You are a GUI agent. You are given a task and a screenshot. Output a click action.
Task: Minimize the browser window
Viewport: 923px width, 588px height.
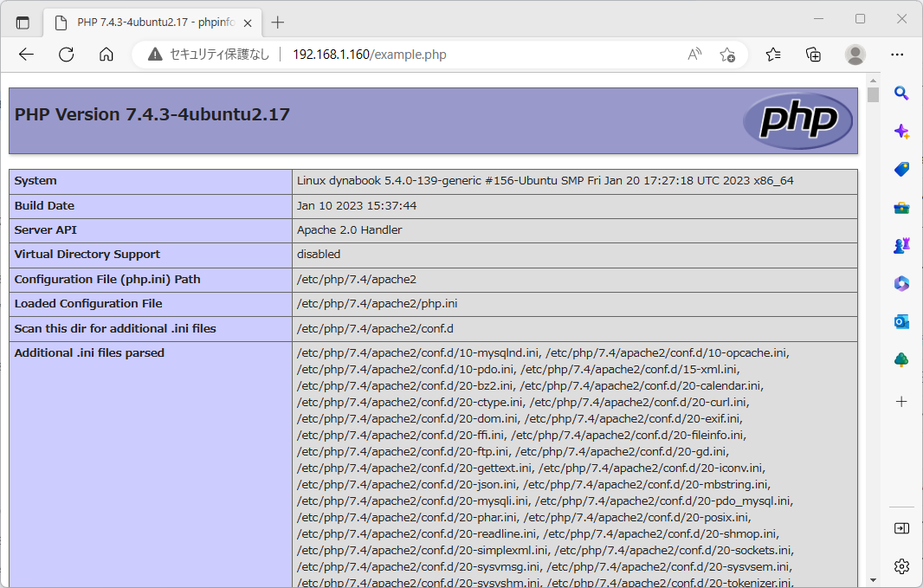click(818, 19)
